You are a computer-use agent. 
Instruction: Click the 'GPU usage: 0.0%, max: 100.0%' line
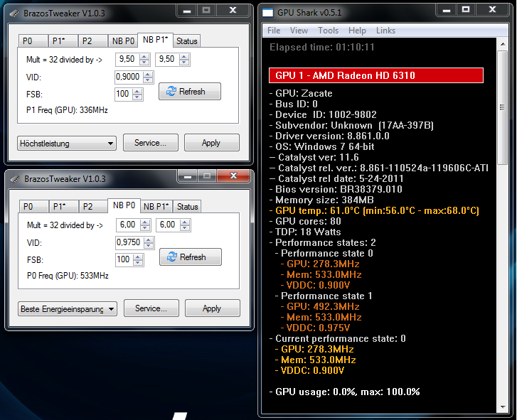click(345, 392)
